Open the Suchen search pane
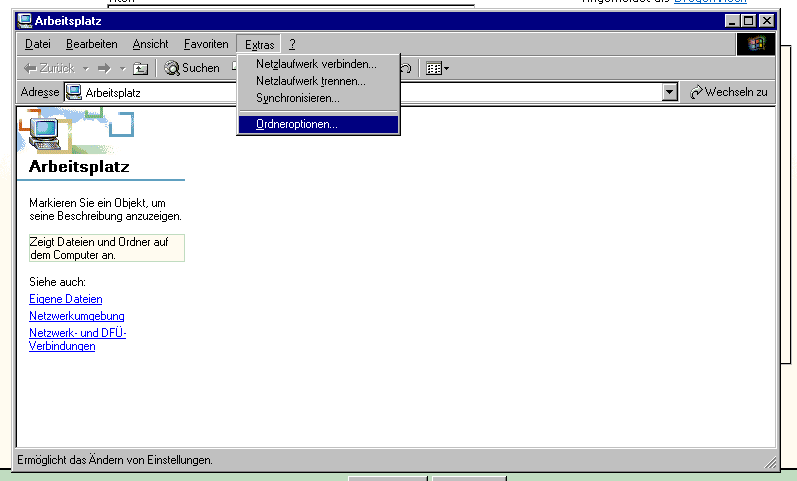Image resolution: width=797 pixels, height=481 pixels. tap(192, 68)
